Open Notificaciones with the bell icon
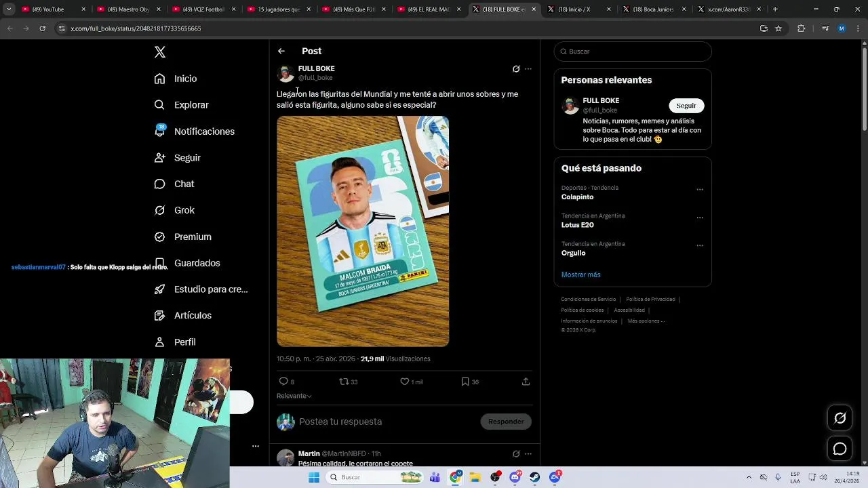 194,131
